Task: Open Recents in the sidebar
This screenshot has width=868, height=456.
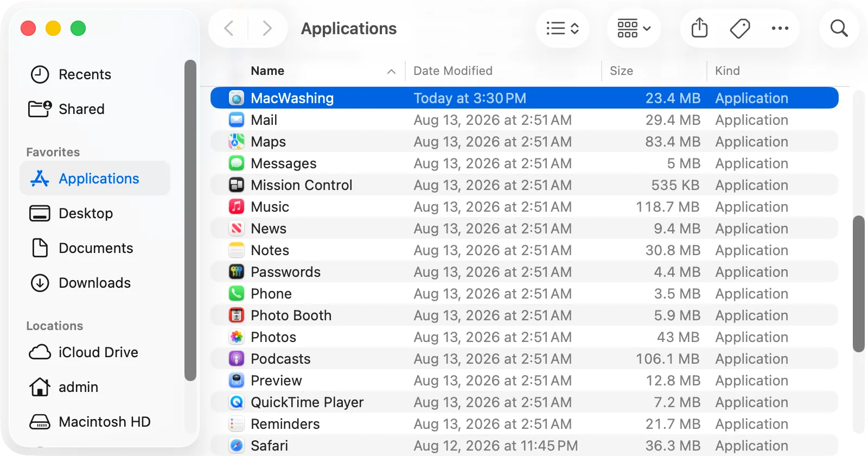Action: (71, 74)
